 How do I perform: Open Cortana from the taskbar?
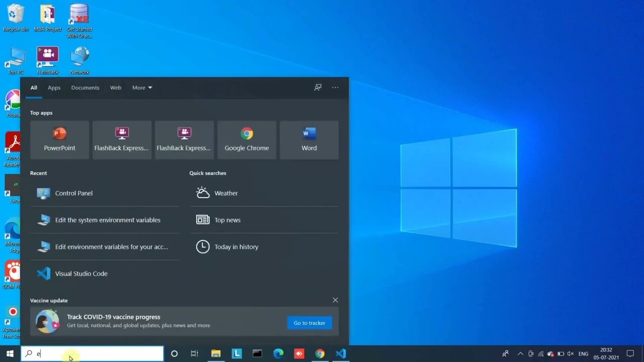tap(174, 353)
